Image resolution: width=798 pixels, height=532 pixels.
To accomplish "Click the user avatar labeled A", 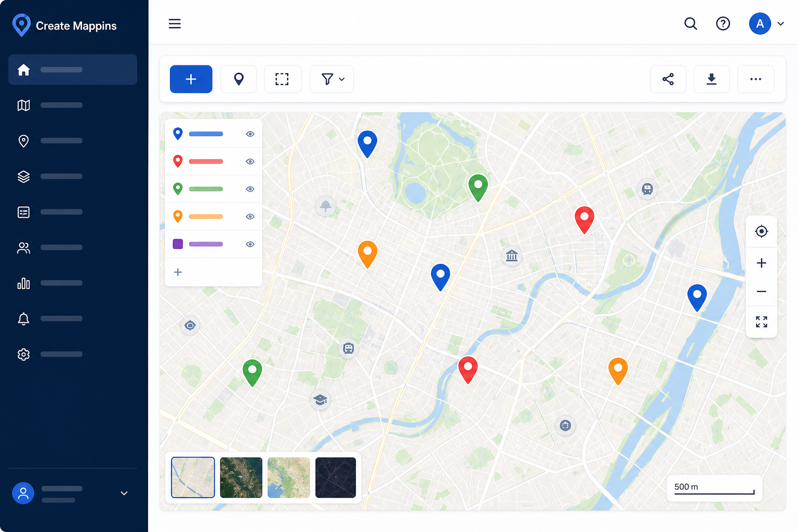I will 760,23.
